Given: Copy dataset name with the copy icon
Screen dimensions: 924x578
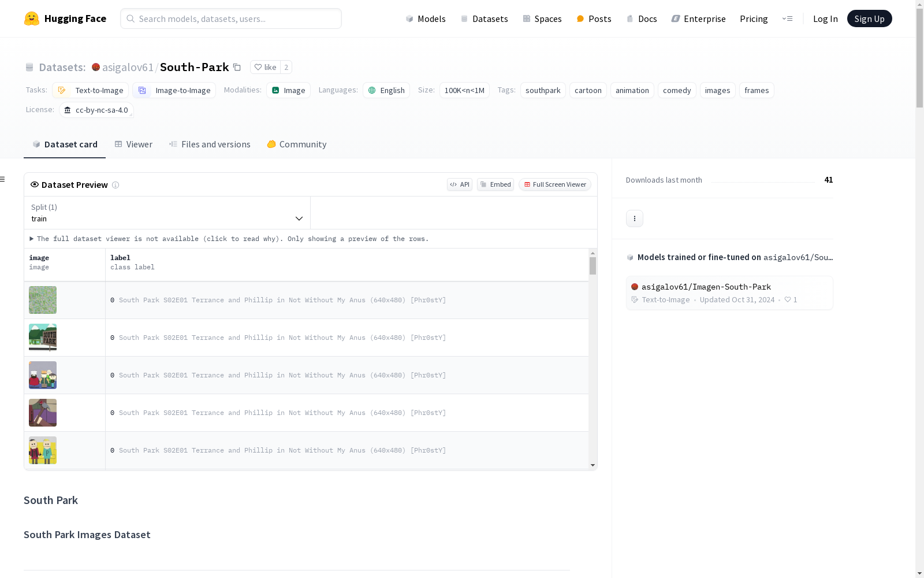Looking at the screenshot, I should pos(237,67).
